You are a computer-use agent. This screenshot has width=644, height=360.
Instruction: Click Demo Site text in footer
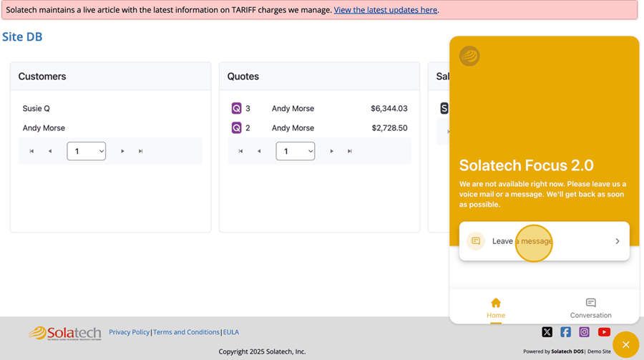599,351
